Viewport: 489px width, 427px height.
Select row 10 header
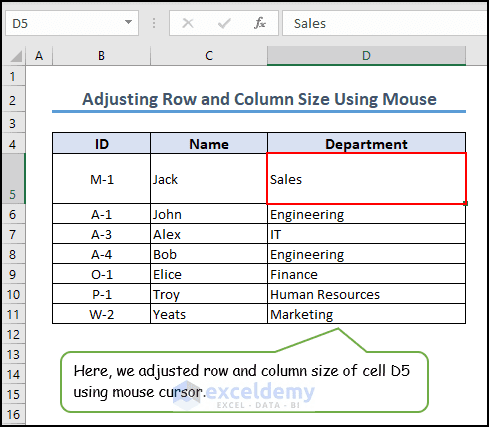tap(13, 294)
